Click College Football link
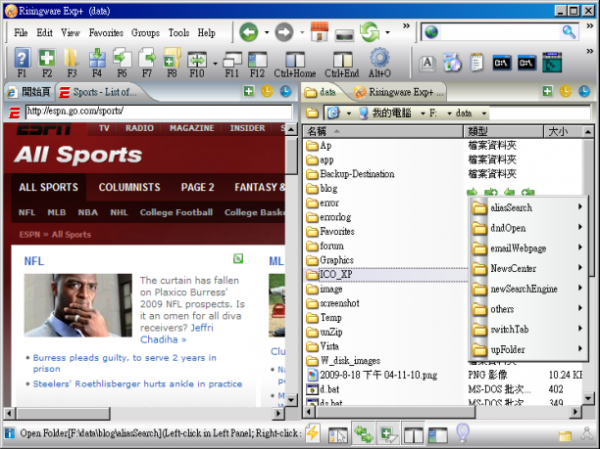This screenshot has width=600, height=449. click(176, 212)
